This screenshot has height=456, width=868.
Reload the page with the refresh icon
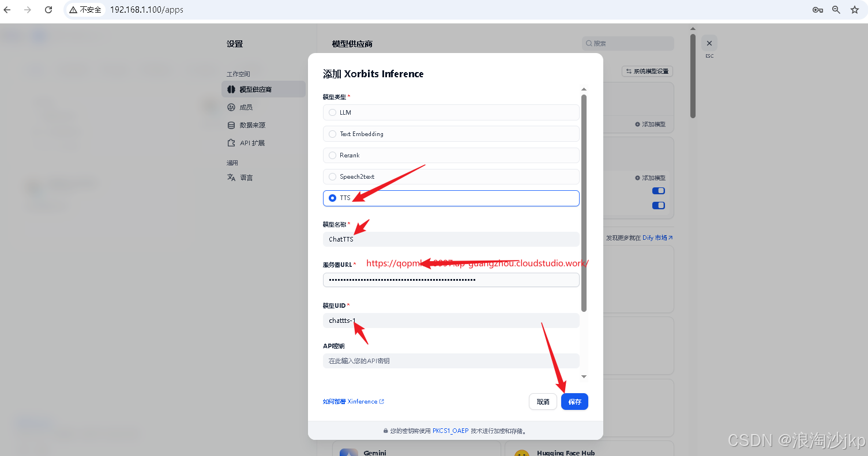click(x=48, y=10)
